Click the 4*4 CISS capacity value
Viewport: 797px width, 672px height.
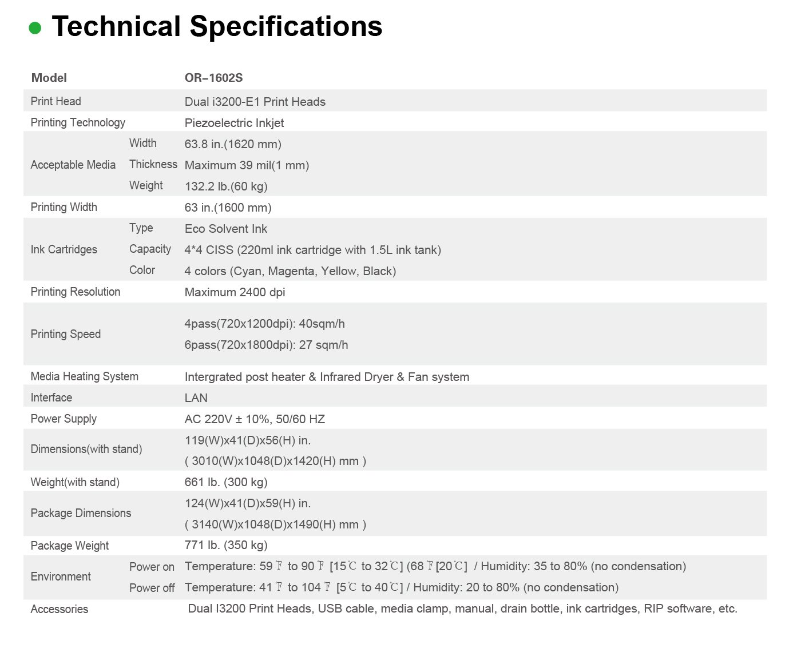(x=312, y=250)
